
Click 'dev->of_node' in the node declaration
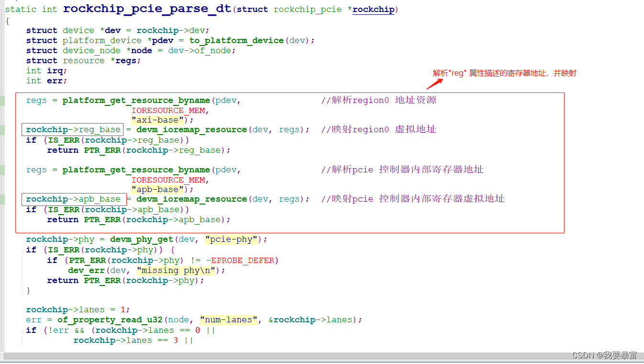click(x=199, y=51)
